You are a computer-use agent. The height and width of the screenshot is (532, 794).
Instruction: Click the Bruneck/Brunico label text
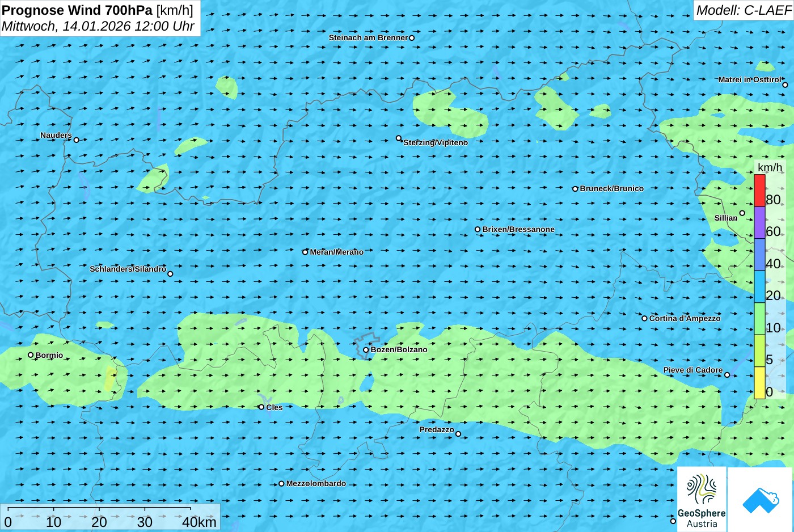click(x=611, y=188)
